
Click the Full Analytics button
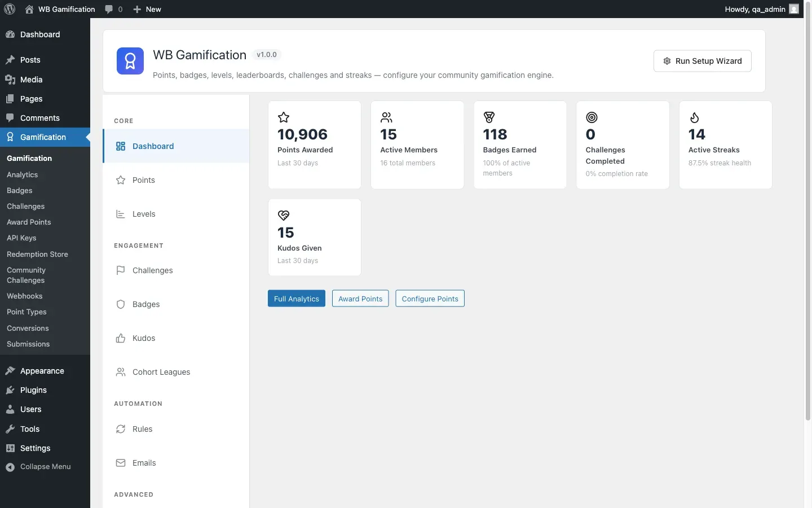[x=297, y=299]
